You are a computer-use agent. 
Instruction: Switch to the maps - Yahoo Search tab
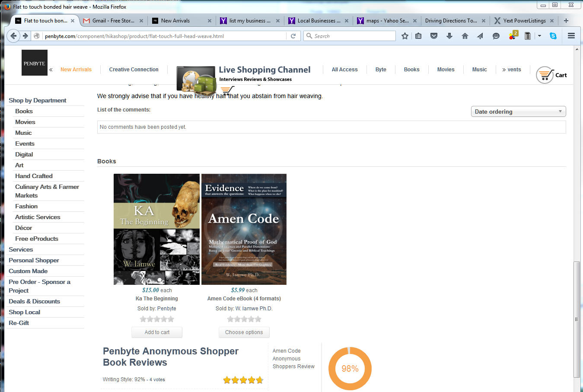click(x=386, y=20)
